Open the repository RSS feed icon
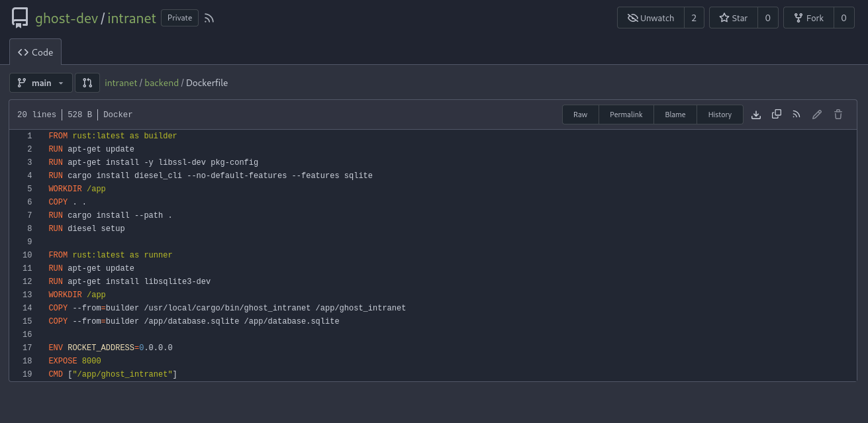The width and height of the screenshot is (868, 423). (209, 19)
